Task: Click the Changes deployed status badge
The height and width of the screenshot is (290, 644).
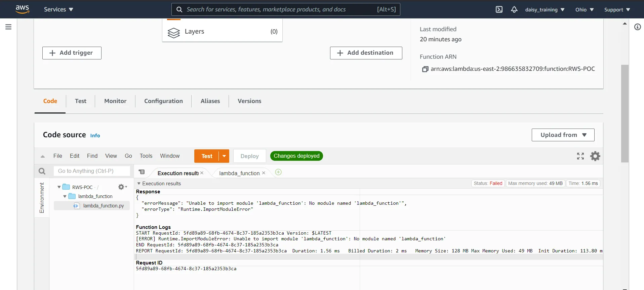Action: tap(296, 156)
